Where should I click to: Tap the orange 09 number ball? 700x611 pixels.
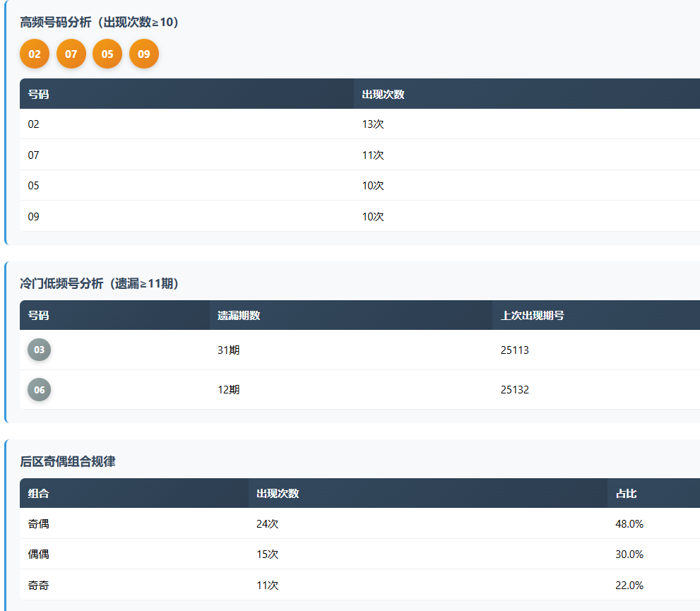(x=144, y=54)
